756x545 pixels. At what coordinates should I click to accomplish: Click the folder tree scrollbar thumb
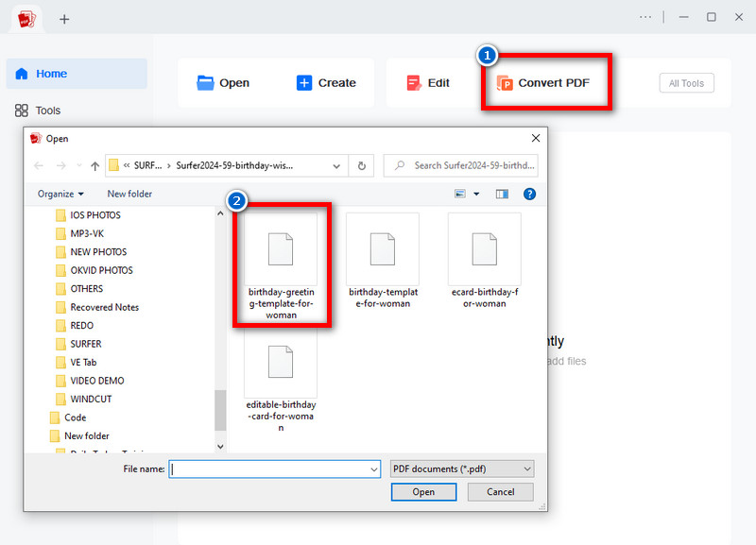coord(220,410)
